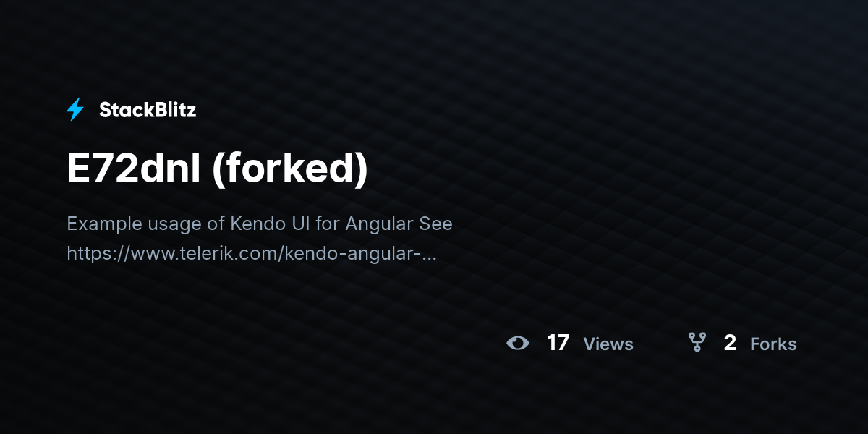Select the StackBlitz brand name text
This screenshot has width=868, height=434.
point(148,110)
